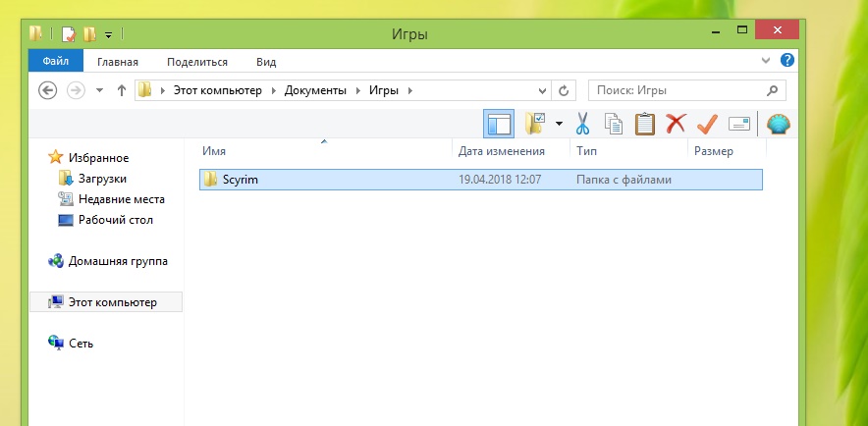868x426 pixels.
Task: Open Classic Shell settings shell icon
Action: (x=779, y=124)
